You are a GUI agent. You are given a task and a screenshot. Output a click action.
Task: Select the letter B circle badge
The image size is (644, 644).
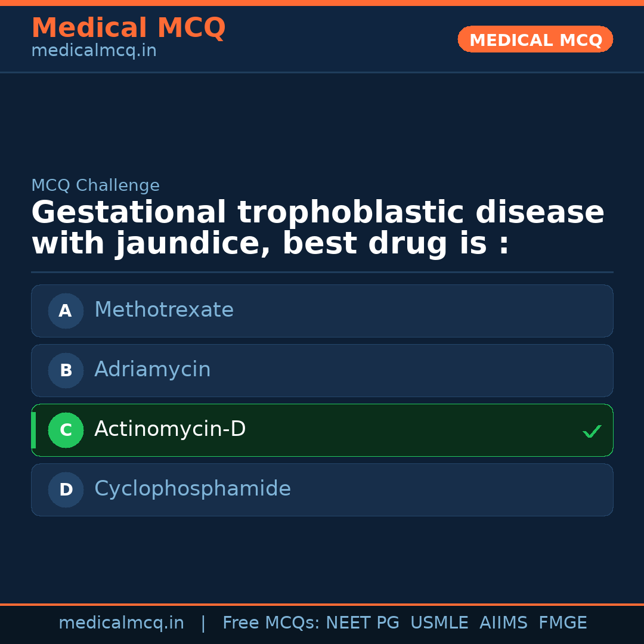66,370
